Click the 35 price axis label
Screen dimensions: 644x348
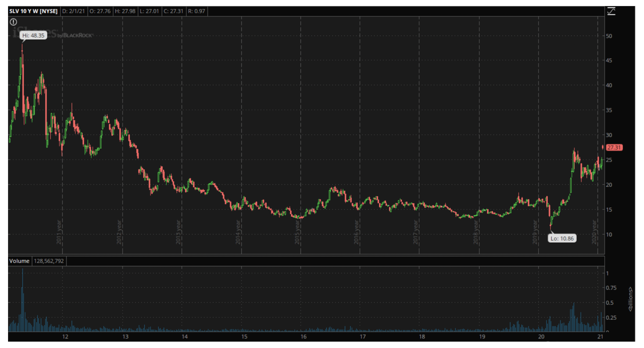pyautogui.click(x=609, y=110)
